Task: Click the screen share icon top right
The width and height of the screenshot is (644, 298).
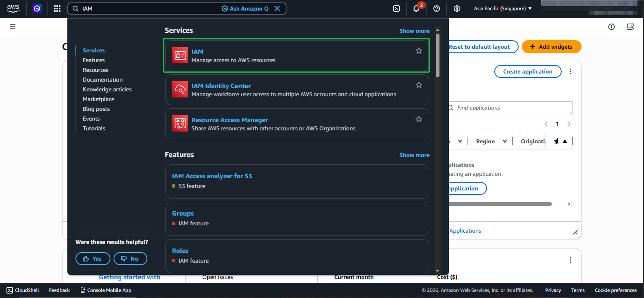Action: 631,27
